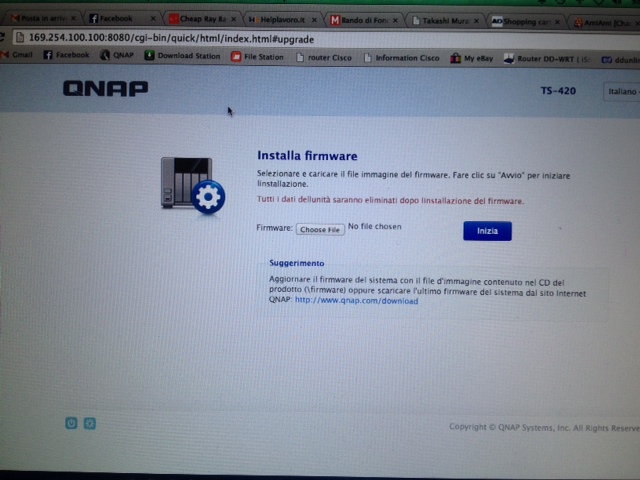The height and width of the screenshot is (480, 640).
Task: Open the Gmail bookmark
Action: point(20,57)
